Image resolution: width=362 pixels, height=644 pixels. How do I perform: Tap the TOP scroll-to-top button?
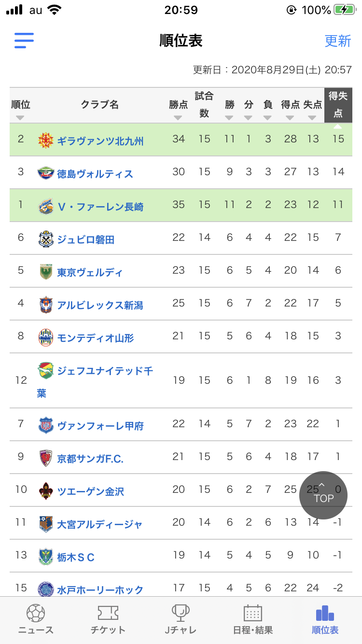323,495
